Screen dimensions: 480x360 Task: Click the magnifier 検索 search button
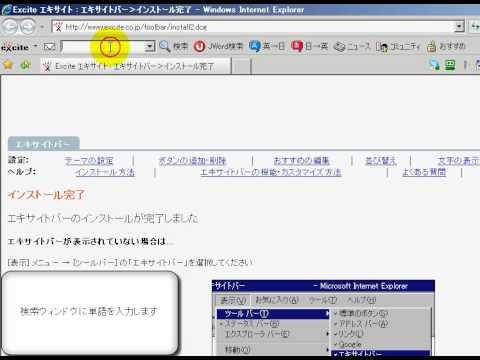173,46
